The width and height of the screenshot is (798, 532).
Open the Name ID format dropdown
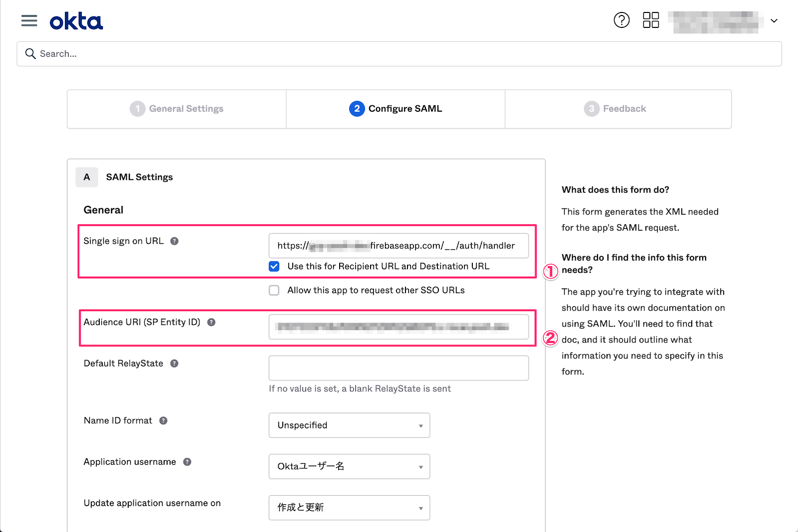click(x=349, y=425)
